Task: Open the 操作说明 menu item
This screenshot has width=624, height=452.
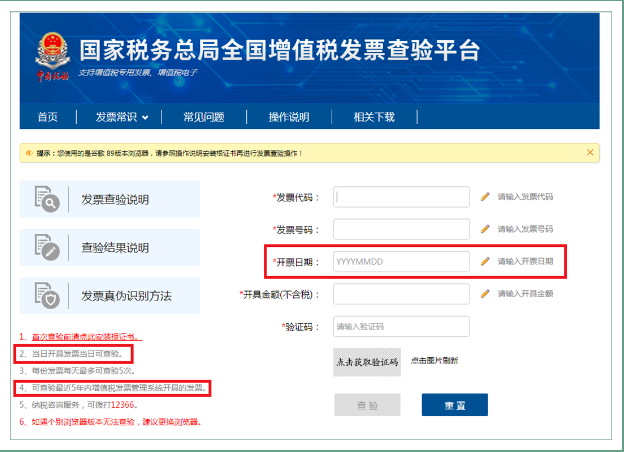Action: [x=289, y=117]
